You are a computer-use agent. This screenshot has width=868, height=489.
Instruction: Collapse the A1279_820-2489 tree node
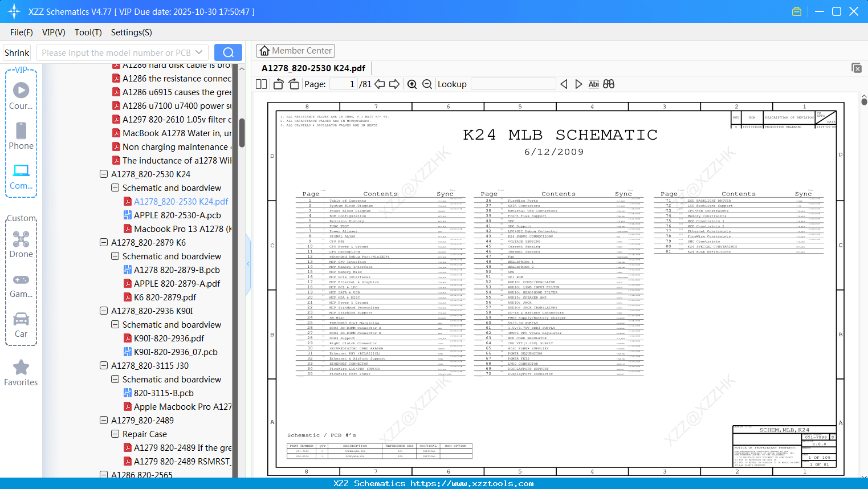pyautogui.click(x=104, y=421)
